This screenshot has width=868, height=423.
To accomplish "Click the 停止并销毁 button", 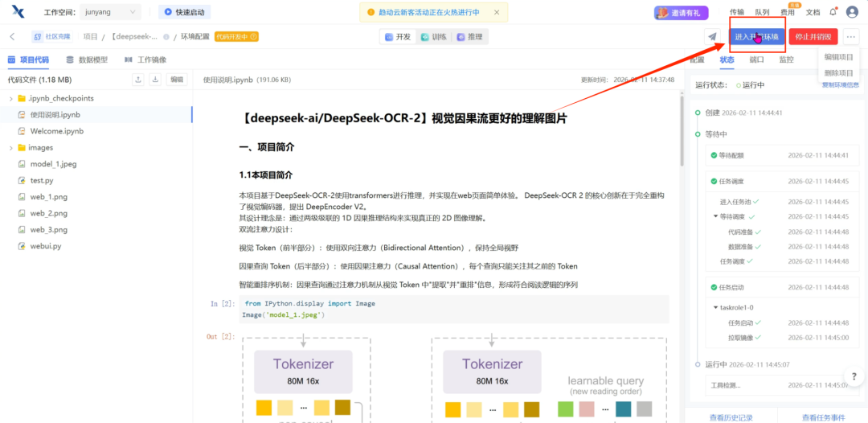I will coord(813,37).
